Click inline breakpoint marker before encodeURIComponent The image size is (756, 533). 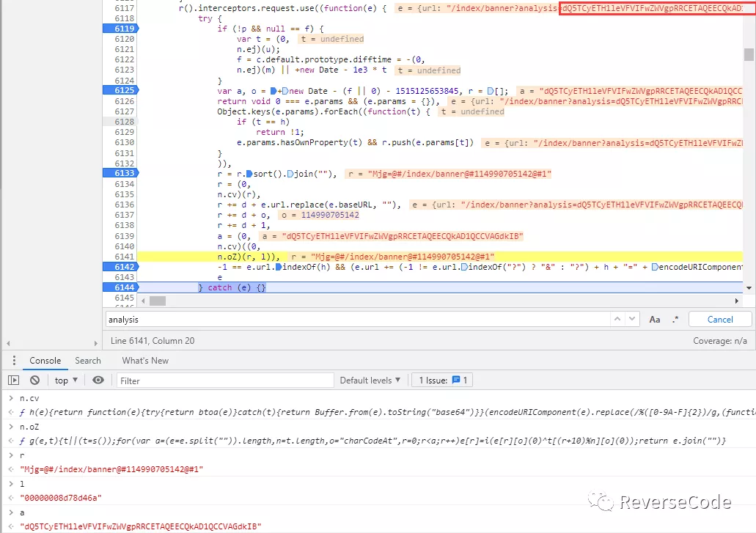pyautogui.click(x=655, y=267)
